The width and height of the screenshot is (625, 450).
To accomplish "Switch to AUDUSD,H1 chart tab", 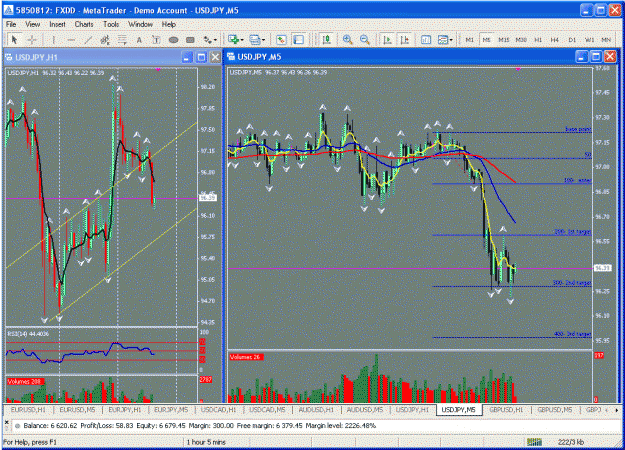I will [x=316, y=410].
